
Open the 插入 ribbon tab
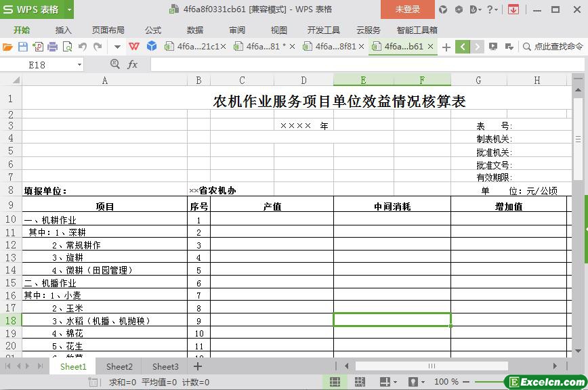(63, 30)
